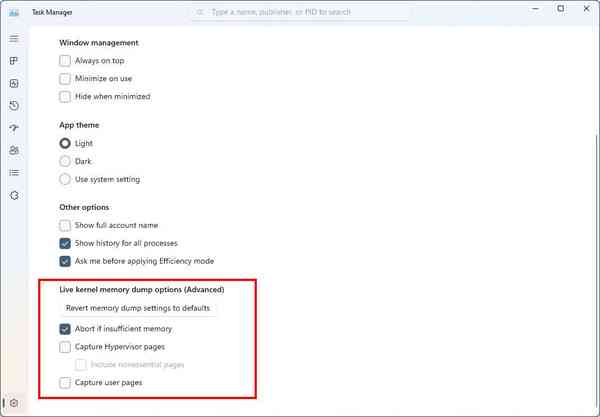Screen dimensions: 600x417
Task: Enable Hide when minimized checkbox
Action: (65, 96)
